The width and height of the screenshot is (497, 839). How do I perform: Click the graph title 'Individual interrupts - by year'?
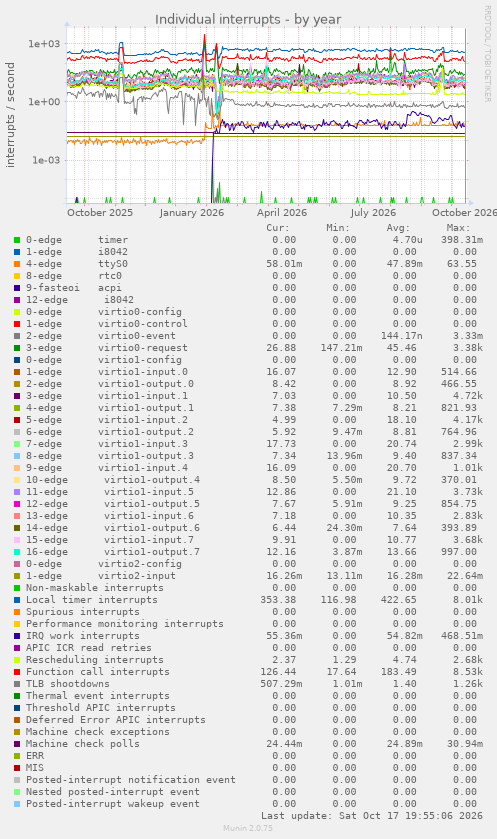248,20
